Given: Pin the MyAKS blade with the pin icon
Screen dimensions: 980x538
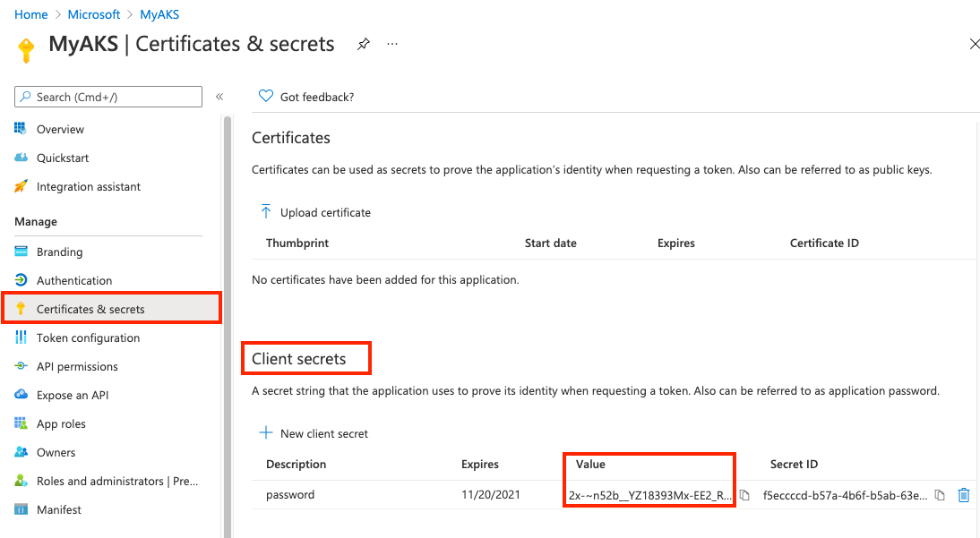Looking at the screenshot, I should [x=364, y=44].
